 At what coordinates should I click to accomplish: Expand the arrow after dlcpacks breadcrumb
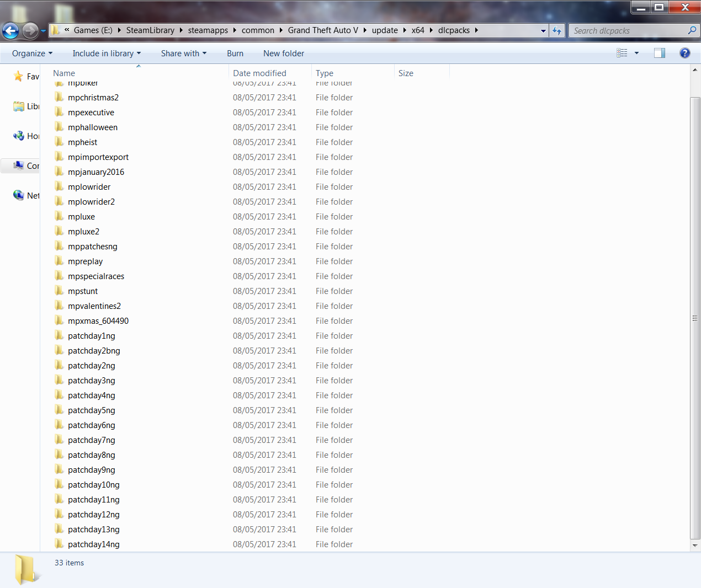click(476, 30)
